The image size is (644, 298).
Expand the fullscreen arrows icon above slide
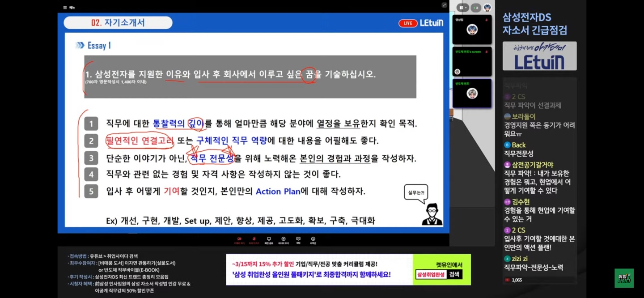coord(444,5)
